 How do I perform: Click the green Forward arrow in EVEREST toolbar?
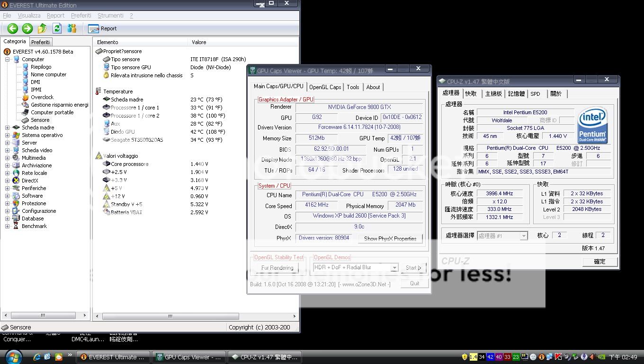coord(27,28)
